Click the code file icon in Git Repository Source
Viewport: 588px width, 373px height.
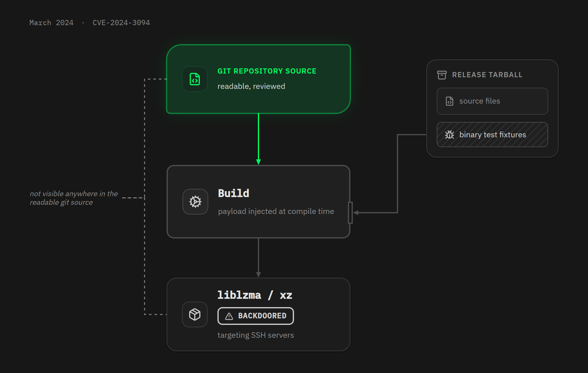(195, 79)
